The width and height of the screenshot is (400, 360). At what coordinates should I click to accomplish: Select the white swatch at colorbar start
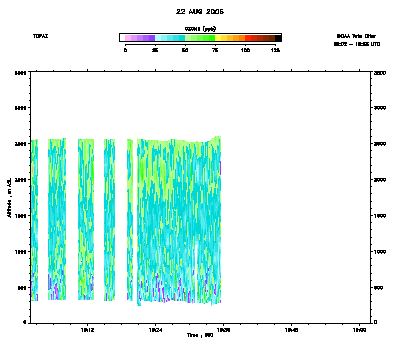point(122,38)
